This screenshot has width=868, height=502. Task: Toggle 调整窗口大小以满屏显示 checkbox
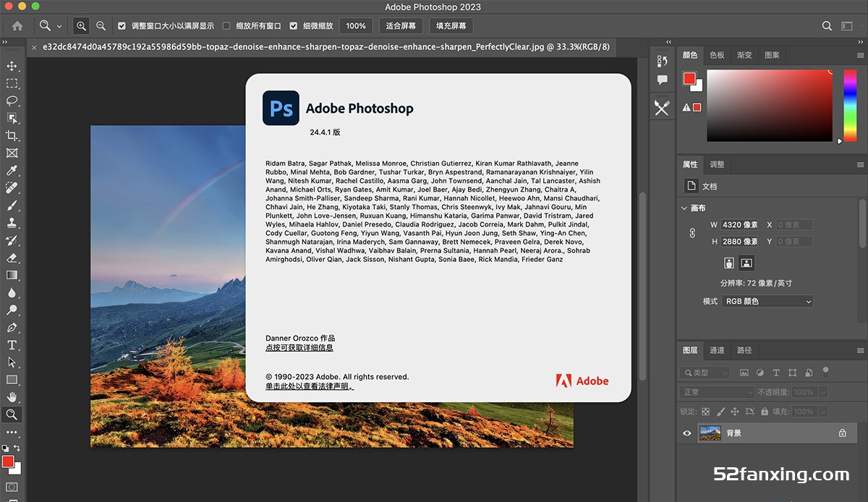122,25
